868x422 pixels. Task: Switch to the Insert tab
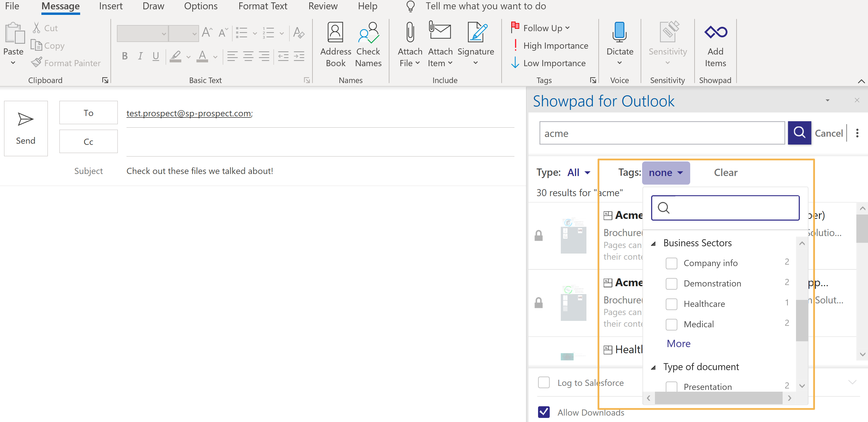tap(110, 6)
